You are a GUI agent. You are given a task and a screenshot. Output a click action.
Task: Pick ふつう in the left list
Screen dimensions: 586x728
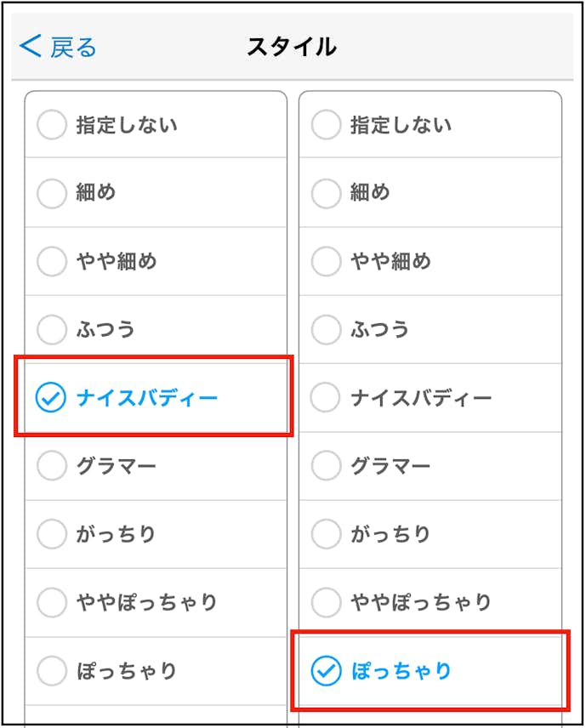tap(52, 329)
